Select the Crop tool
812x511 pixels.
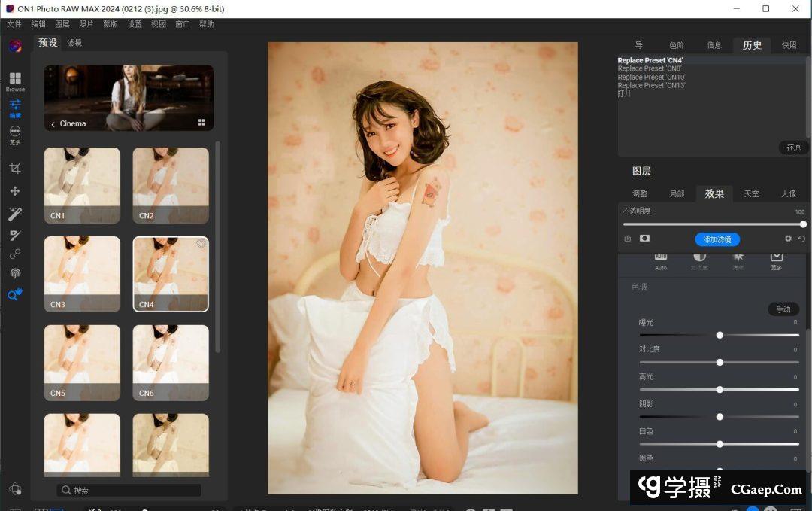pyautogui.click(x=15, y=168)
